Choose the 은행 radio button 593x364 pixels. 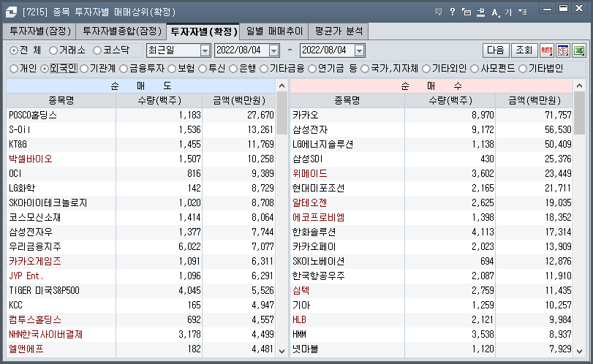[x=233, y=69]
